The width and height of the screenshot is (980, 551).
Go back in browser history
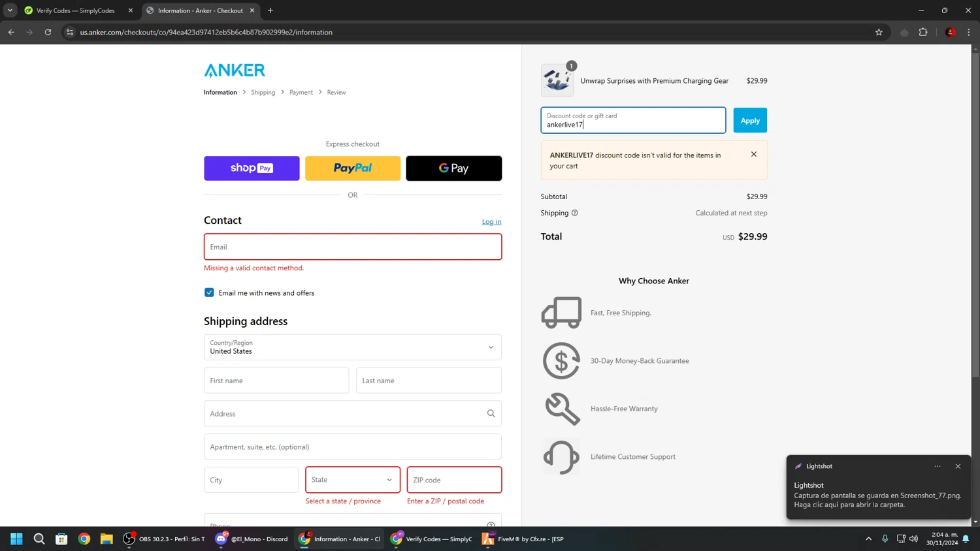tap(11, 32)
